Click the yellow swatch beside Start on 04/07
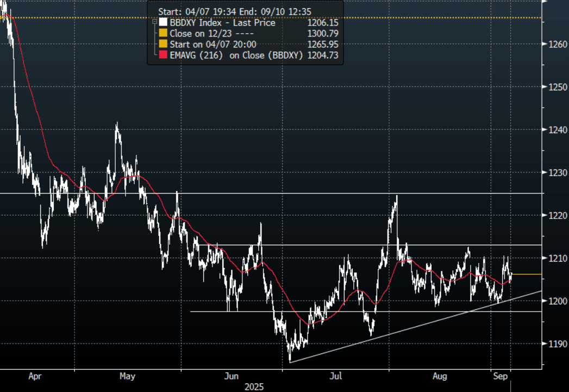 [162, 44]
